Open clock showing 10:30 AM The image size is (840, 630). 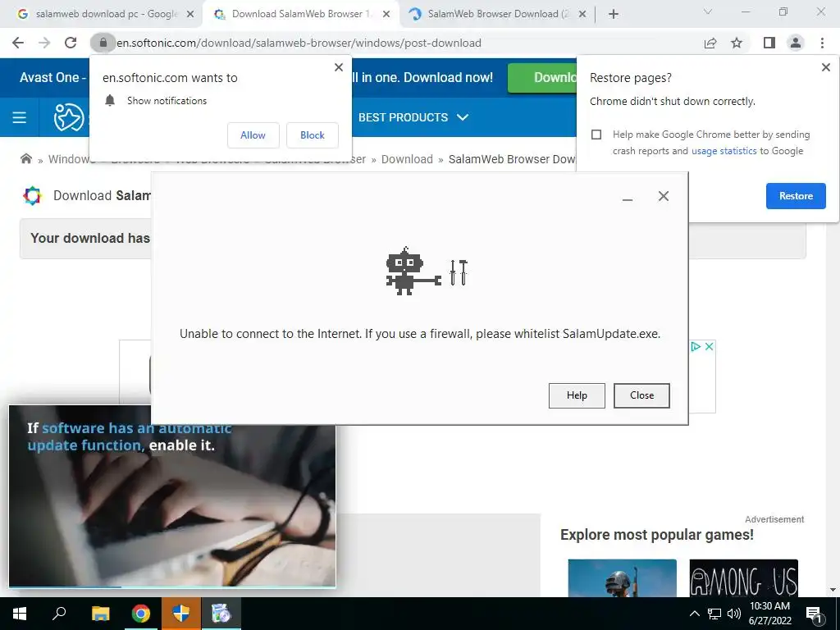coord(769,614)
